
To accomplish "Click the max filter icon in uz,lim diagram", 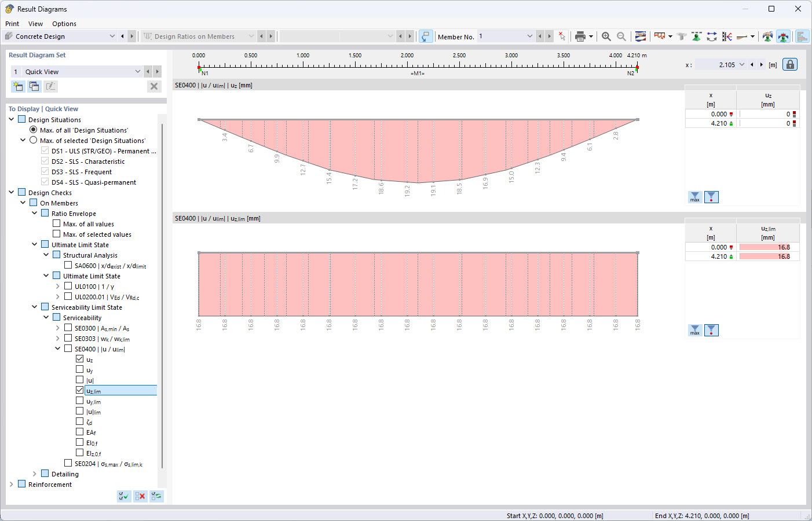I will (x=695, y=331).
